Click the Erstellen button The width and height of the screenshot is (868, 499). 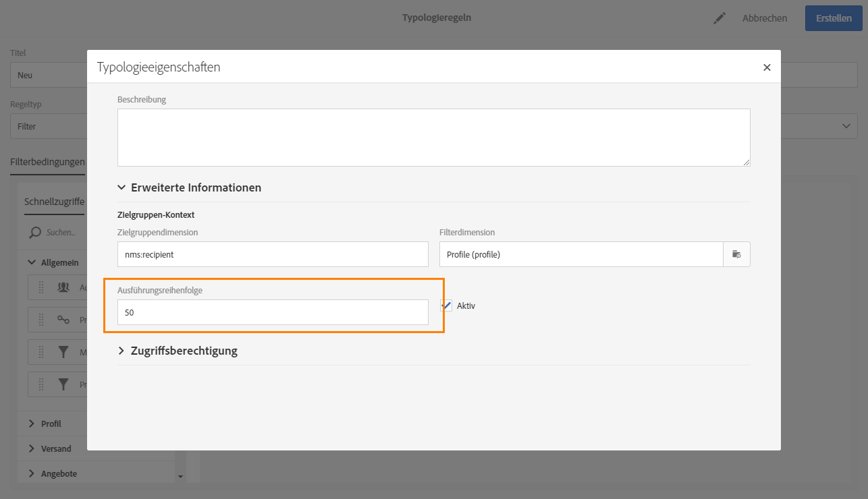(x=834, y=18)
